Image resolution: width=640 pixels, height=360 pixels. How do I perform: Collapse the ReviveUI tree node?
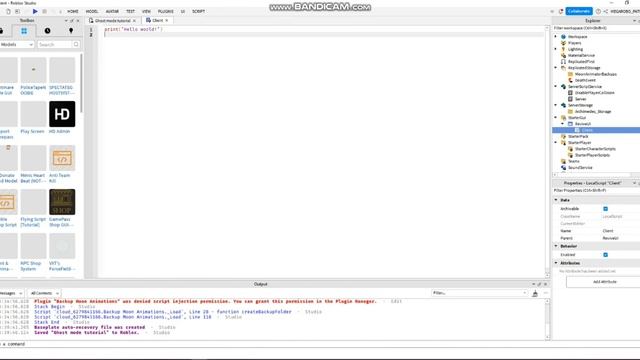562,124
